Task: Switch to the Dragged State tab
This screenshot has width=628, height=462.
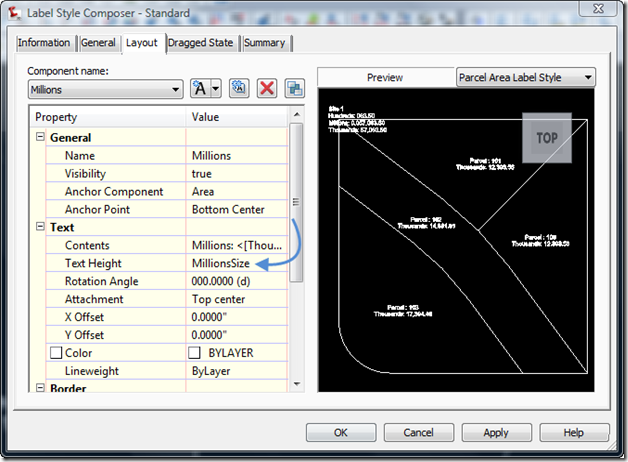Action: (x=201, y=43)
